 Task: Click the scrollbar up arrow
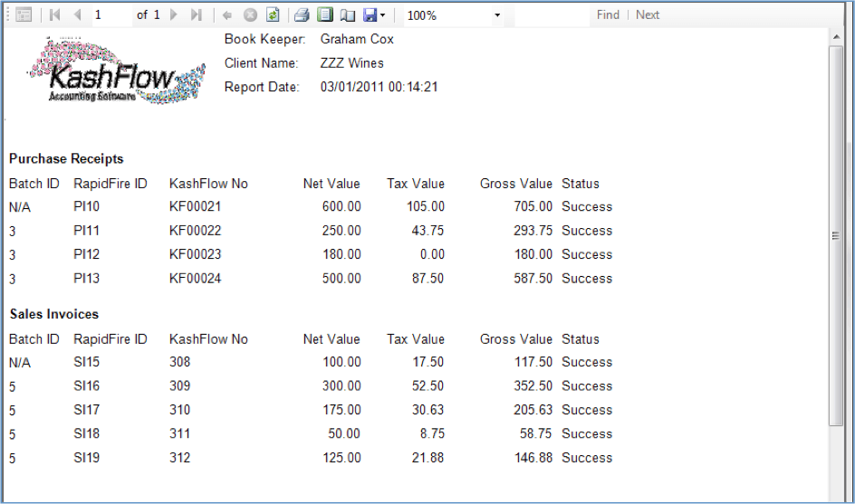837,35
